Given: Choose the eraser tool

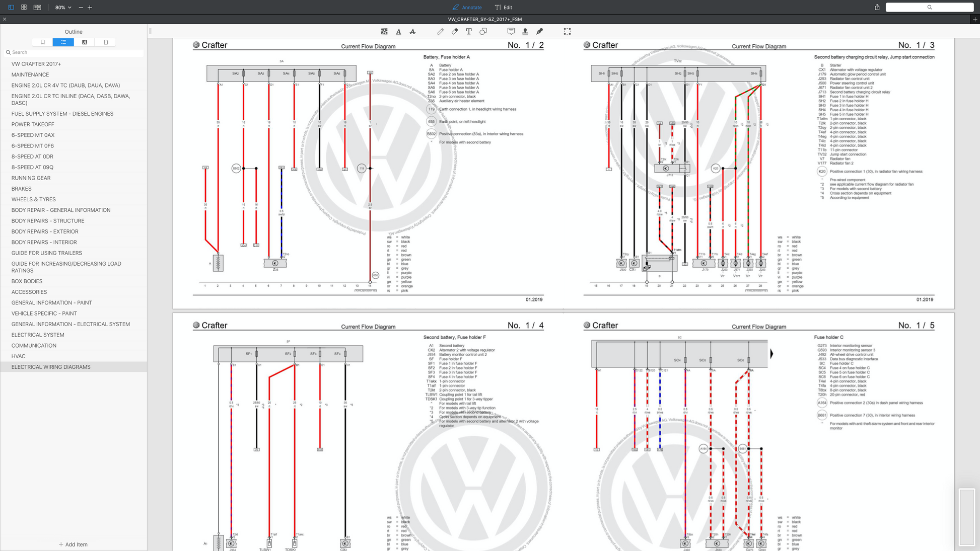Looking at the screenshot, I should [x=455, y=31].
